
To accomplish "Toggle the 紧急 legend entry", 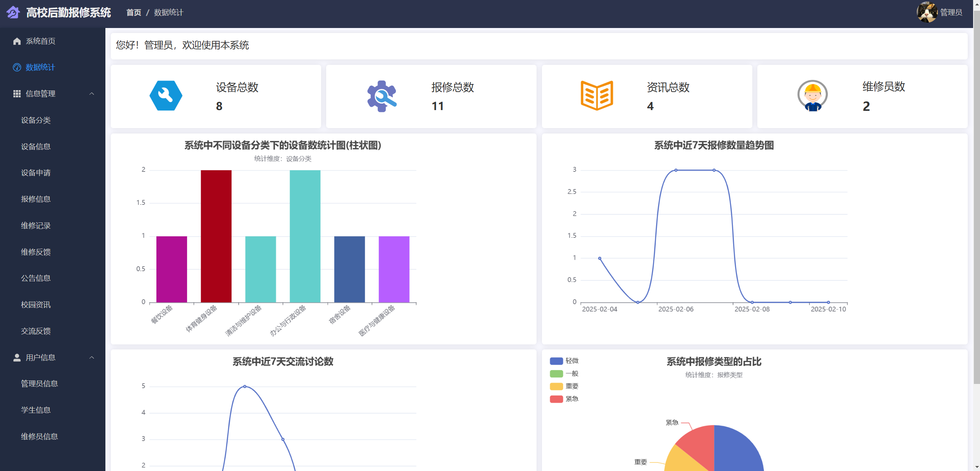I will coord(571,399).
